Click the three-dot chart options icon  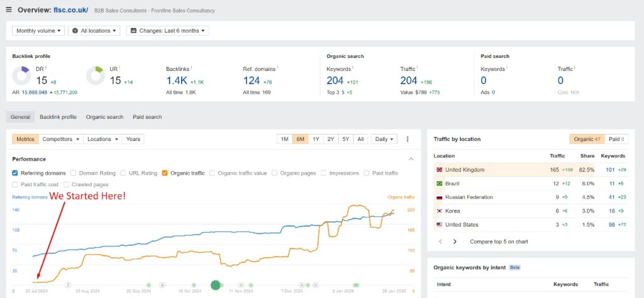[408, 139]
